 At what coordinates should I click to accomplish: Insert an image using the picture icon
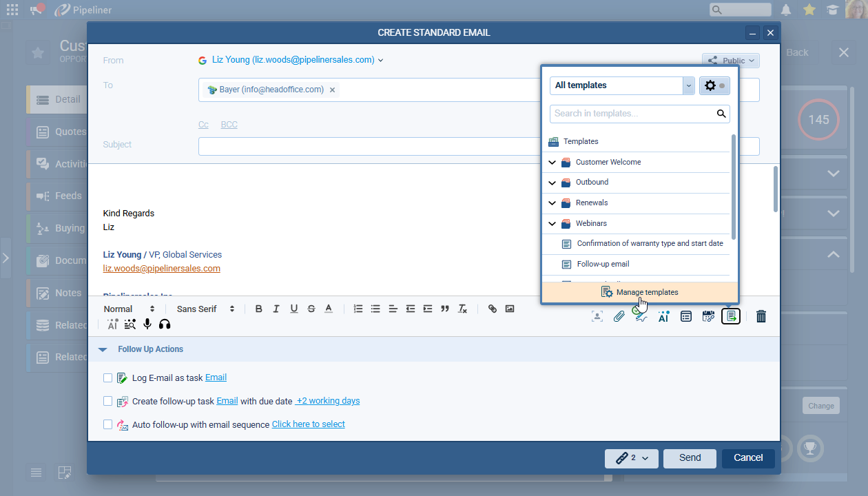pos(510,309)
